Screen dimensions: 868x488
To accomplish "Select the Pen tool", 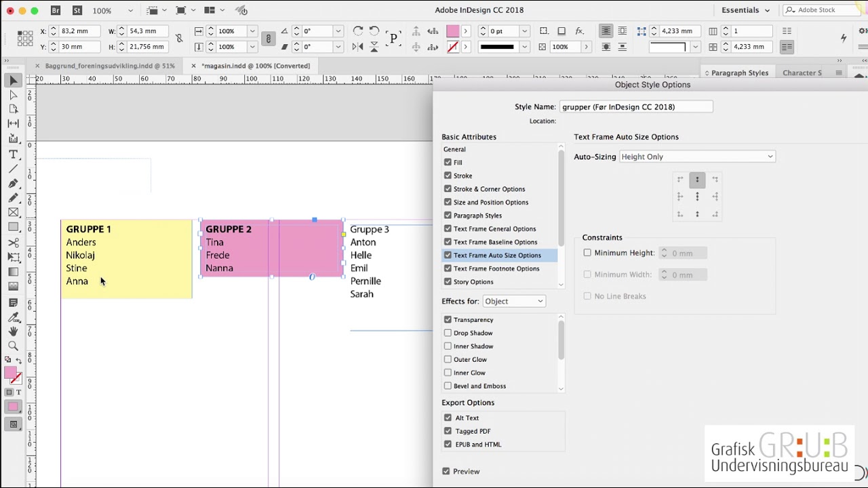I will tap(13, 184).
